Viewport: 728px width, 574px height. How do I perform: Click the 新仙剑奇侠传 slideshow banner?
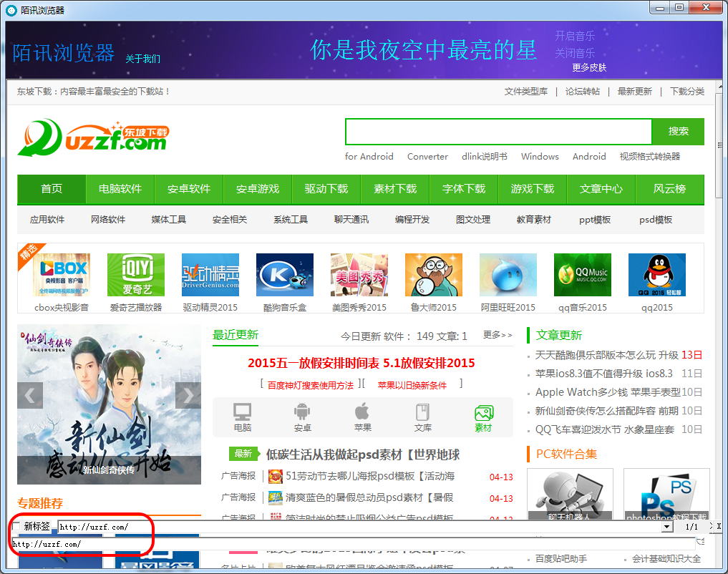coord(109,404)
